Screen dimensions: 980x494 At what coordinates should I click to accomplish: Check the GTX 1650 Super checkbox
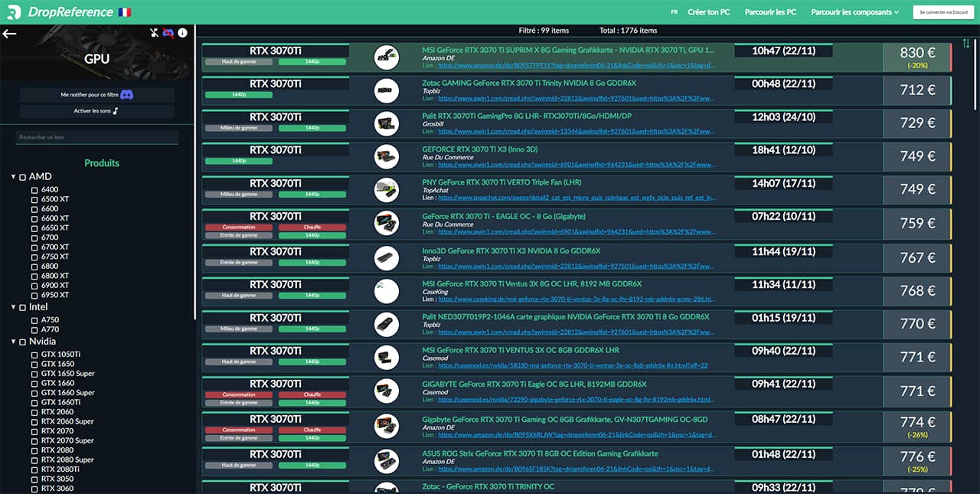[x=34, y=374]
